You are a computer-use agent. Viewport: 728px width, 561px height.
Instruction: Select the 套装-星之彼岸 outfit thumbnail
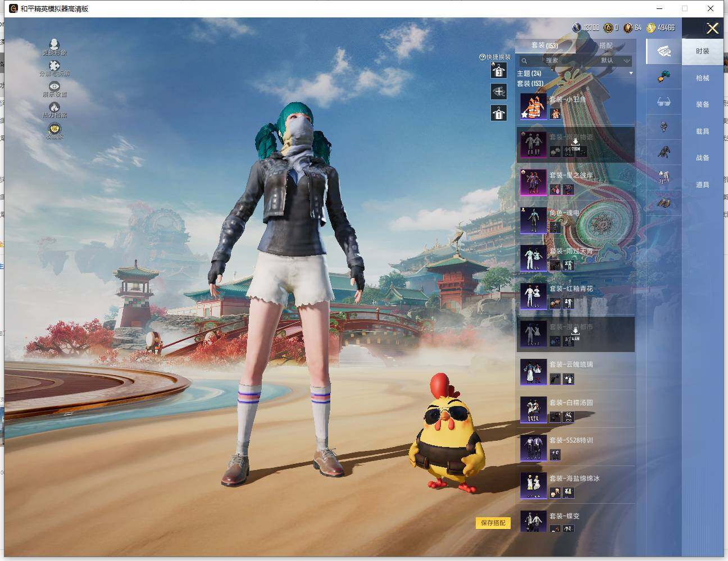(533, 183)
